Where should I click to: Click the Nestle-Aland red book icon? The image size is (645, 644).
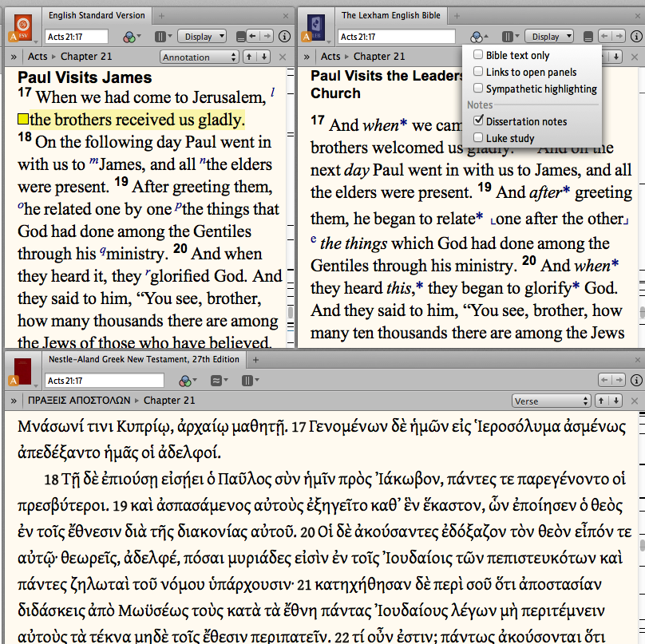pyautogui.click(x=22, y=370)
